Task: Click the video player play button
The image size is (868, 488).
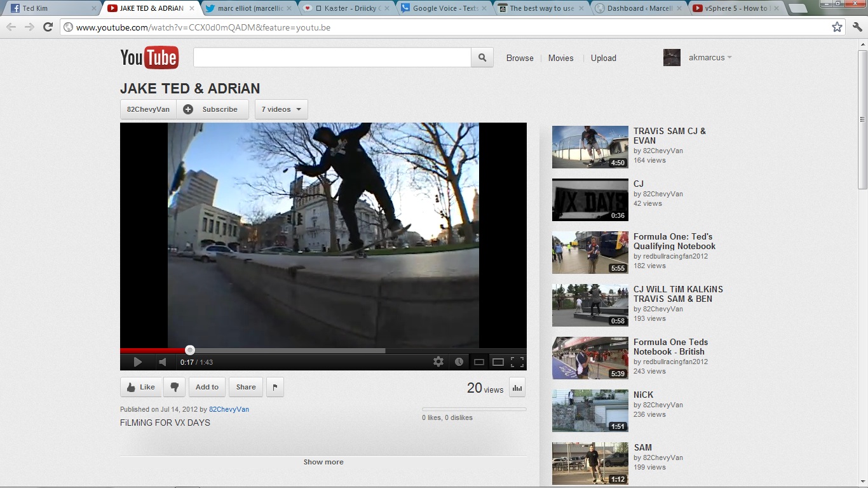Action: [x=137, y=362]
